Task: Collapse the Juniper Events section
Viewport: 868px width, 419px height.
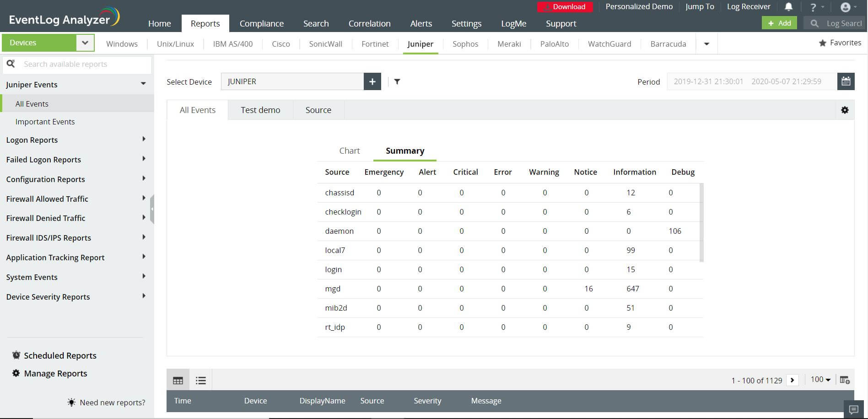Action: (143, 84)
